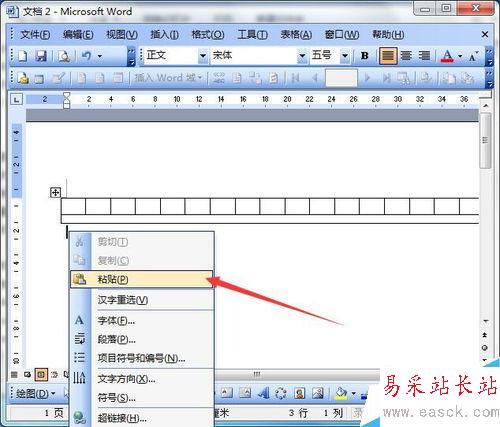The height and width of the screenshot is (427, 500).
Task: Save the document with the floppy icon
Action: [41, 56]
